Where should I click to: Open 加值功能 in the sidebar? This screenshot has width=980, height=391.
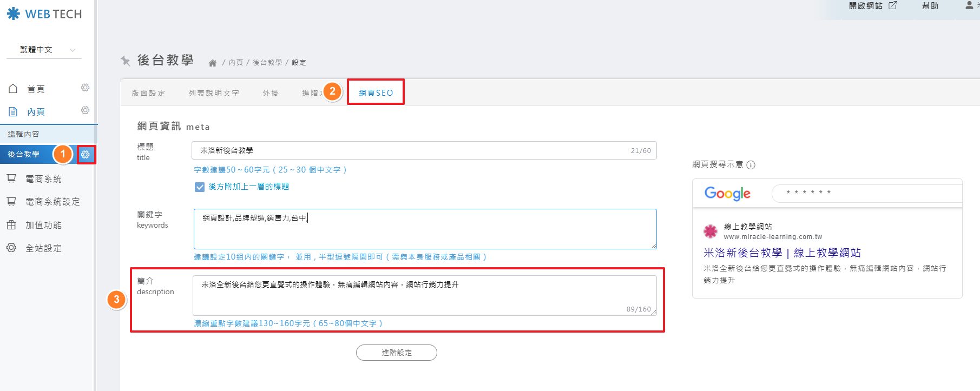coord(43,225)
